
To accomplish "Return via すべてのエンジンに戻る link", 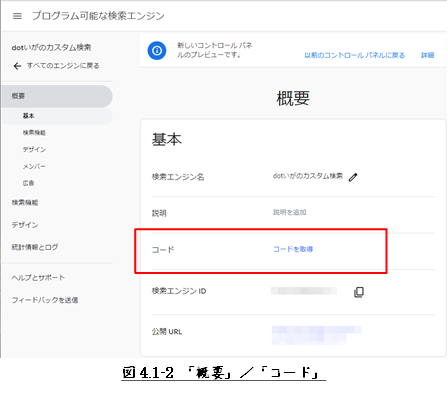I will (x=63, y=66).
